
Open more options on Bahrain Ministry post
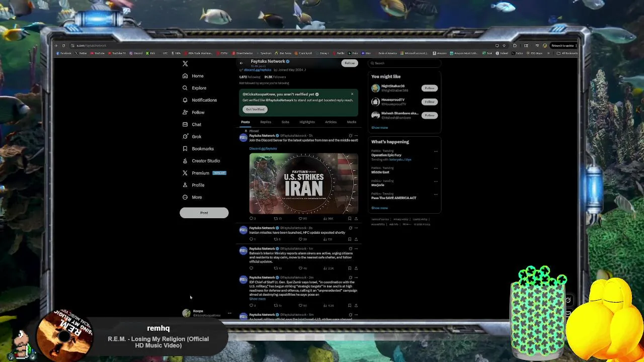[356, 248]
